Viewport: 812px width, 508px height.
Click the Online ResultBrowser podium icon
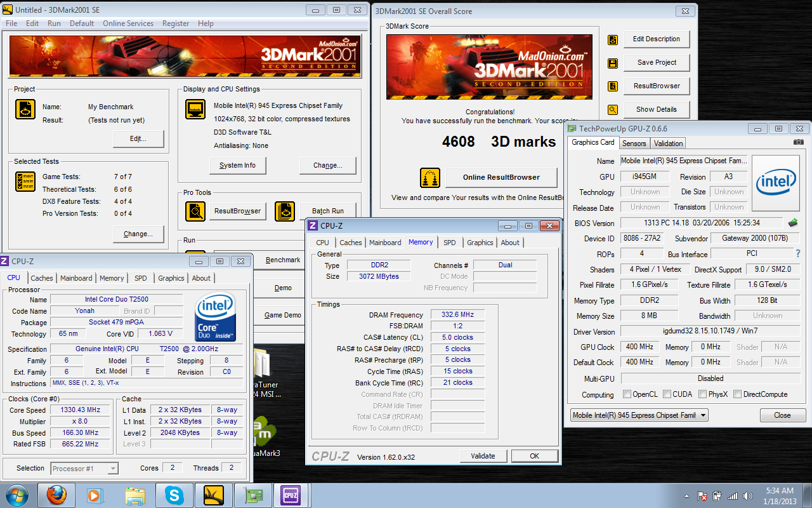(430, 178)
